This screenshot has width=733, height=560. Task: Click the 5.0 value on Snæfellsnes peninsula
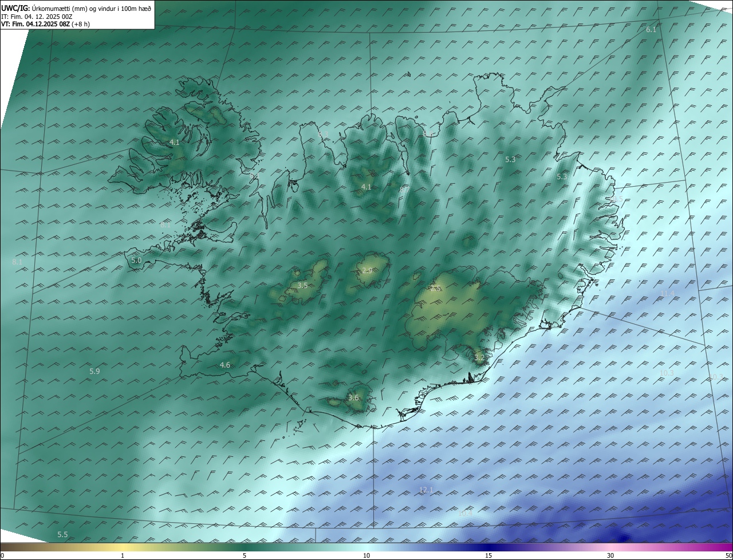point(136,260)
